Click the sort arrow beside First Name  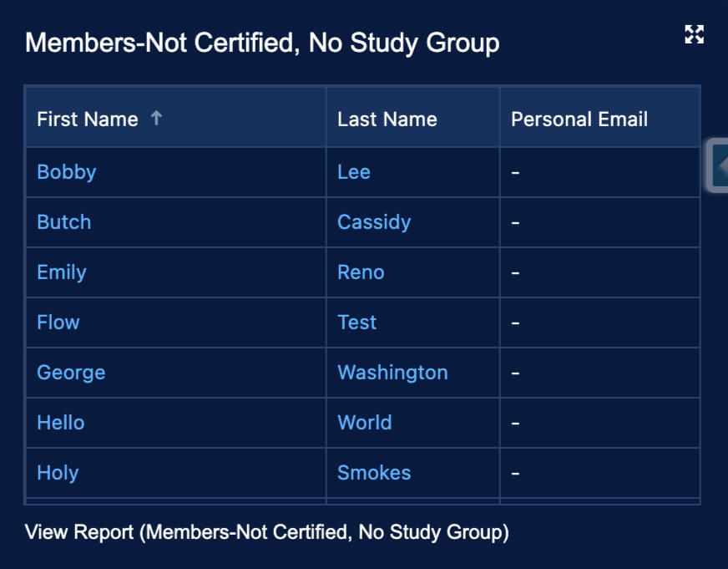156,119
